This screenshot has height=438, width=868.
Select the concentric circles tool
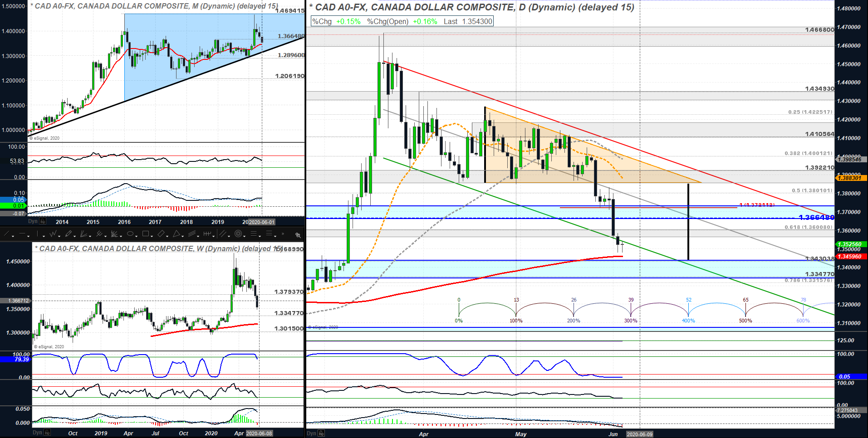[x=238, y=234]
